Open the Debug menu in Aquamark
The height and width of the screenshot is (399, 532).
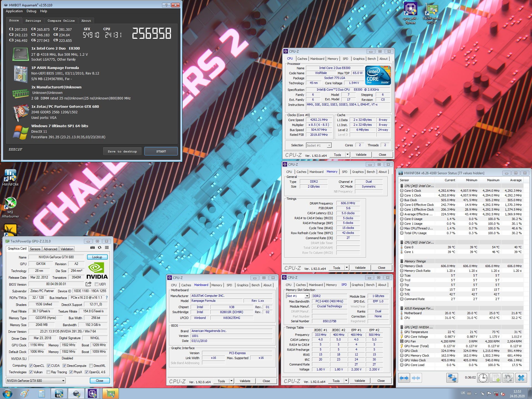31,11
